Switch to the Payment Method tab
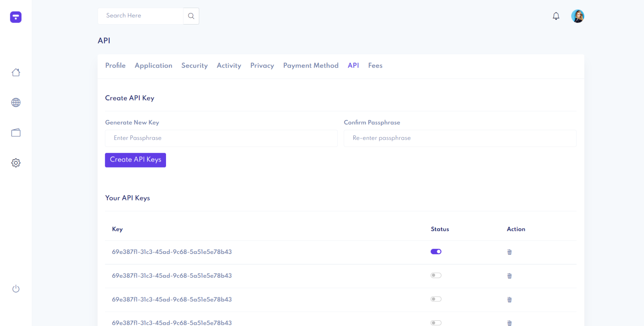Image resolution: width=644 pixels, height=326 pixels. click(x=310, y=66)
